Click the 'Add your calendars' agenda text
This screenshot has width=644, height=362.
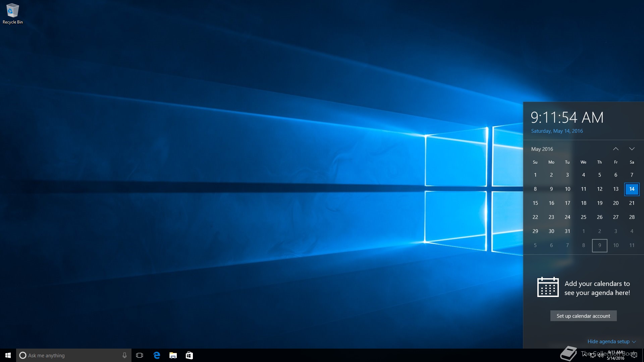pos(597,288)
